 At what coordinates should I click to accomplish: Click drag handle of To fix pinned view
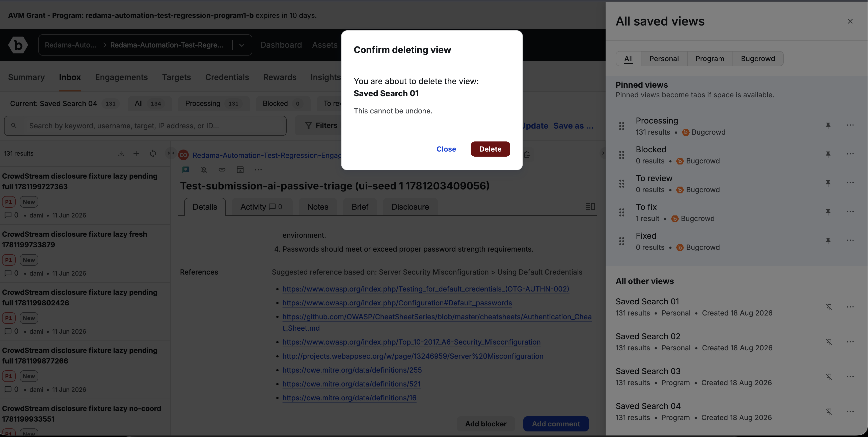click(x=622, y=212)
